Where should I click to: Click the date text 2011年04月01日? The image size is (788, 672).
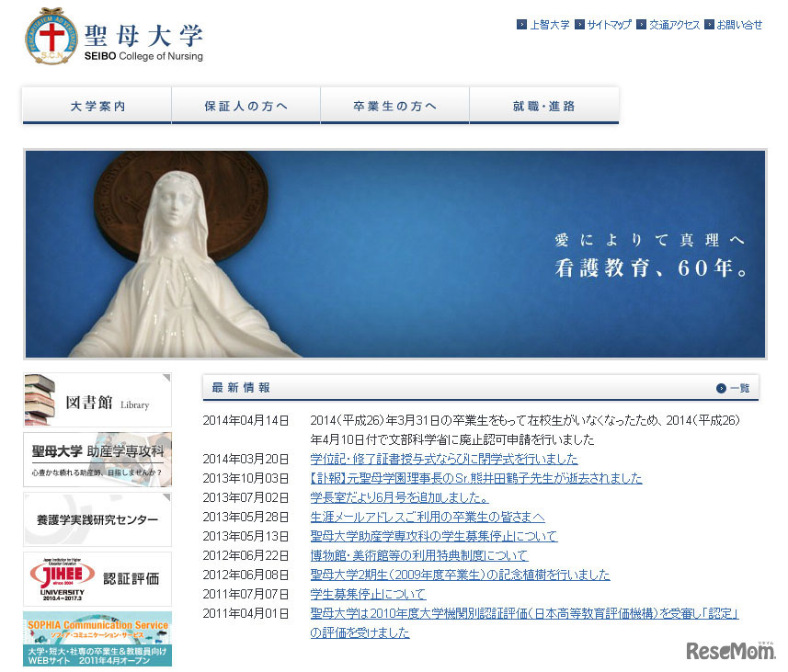point(246,613)
